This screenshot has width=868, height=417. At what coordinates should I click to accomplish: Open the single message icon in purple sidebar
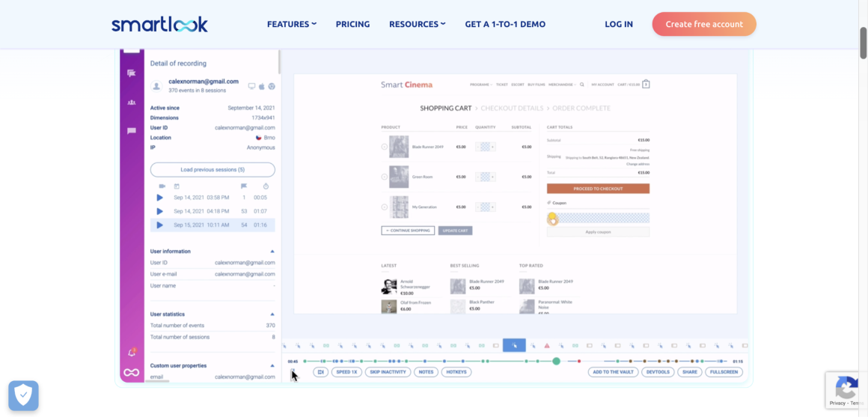tap(131, 131)
